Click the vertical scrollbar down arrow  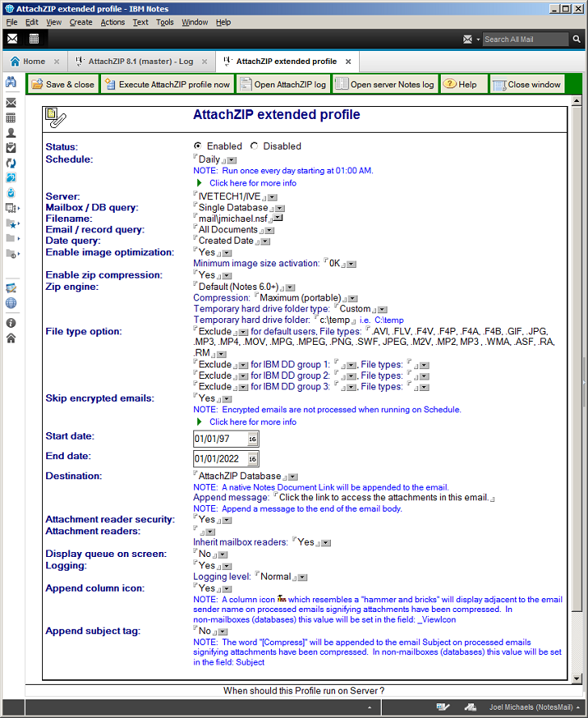(x=577, y=678)
